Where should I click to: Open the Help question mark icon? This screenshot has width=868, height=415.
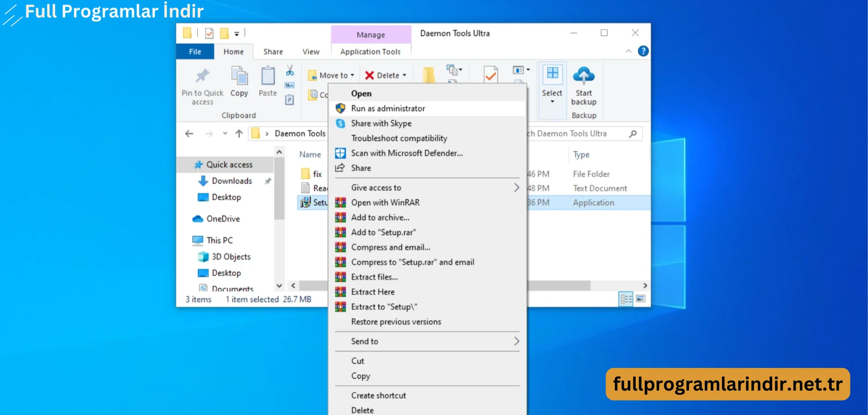pos(643,51)
